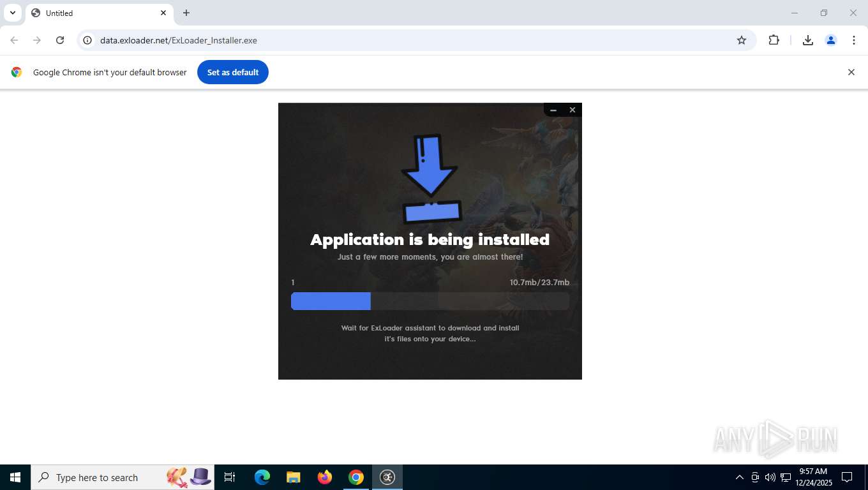This screenshot has width=868, height=490.
Task: Launch Microsoft Edge from taskbar
Action: point(262,477)
